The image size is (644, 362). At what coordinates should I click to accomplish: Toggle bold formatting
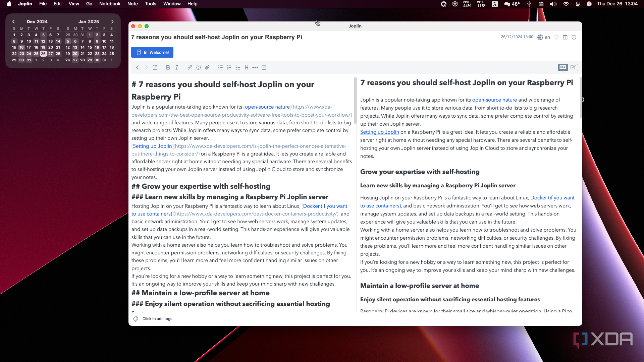(168, 67)
